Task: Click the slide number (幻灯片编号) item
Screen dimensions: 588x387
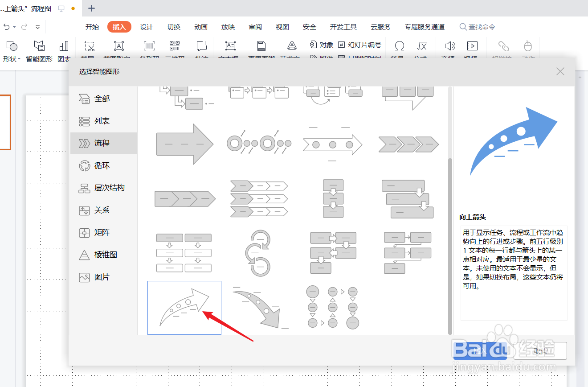Action: tap(359, 45)
